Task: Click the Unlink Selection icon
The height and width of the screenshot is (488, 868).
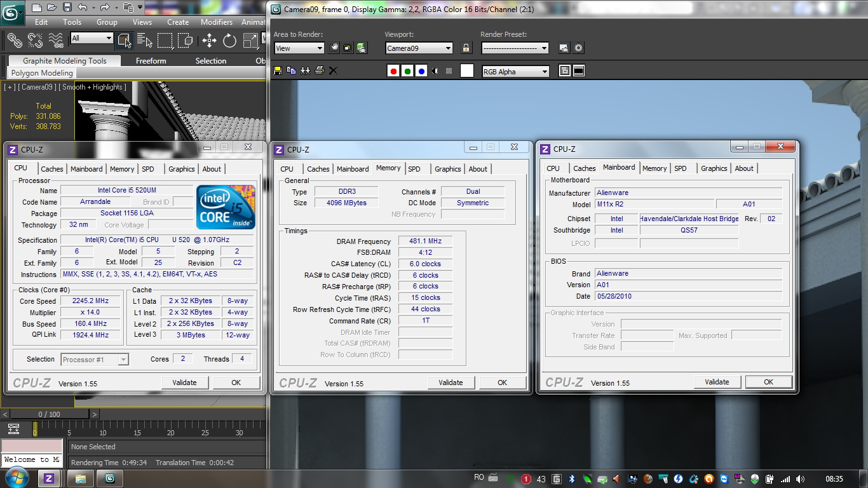Action: [x=35, y=41]
